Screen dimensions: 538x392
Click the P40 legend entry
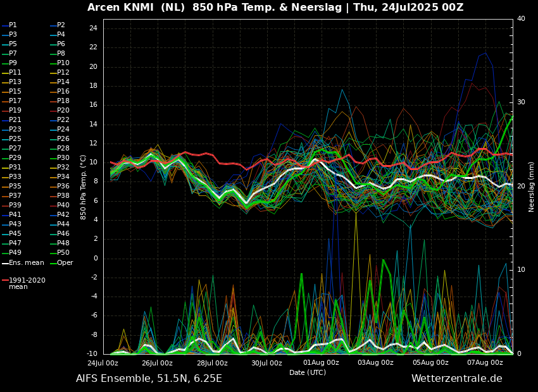coord(63,205)
